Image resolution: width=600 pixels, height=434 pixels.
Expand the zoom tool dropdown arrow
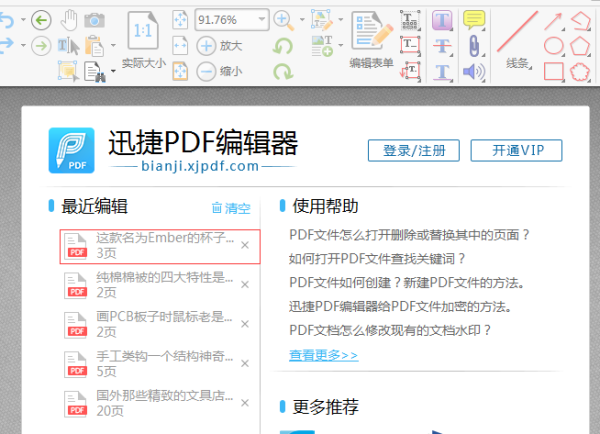click(x=302, y=20)
